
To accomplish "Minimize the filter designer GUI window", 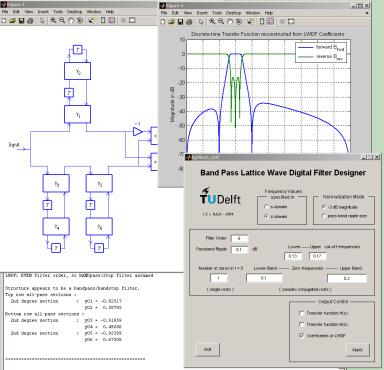I will (x=364, y=157).
